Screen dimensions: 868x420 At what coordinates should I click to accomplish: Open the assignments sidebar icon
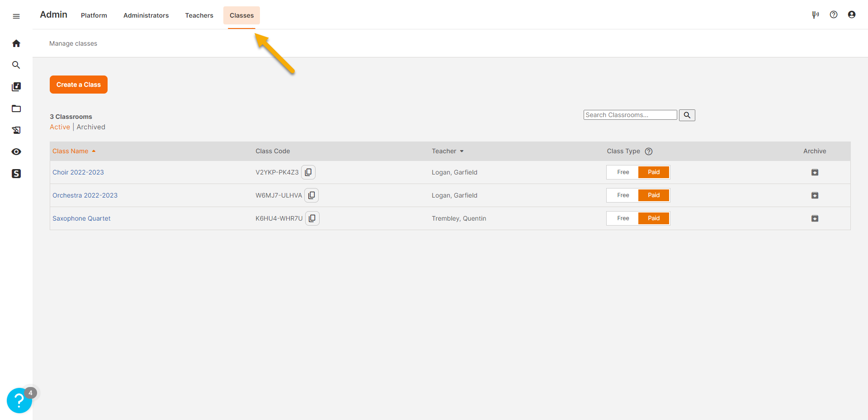pyautogui.click(x=16, y=130)
